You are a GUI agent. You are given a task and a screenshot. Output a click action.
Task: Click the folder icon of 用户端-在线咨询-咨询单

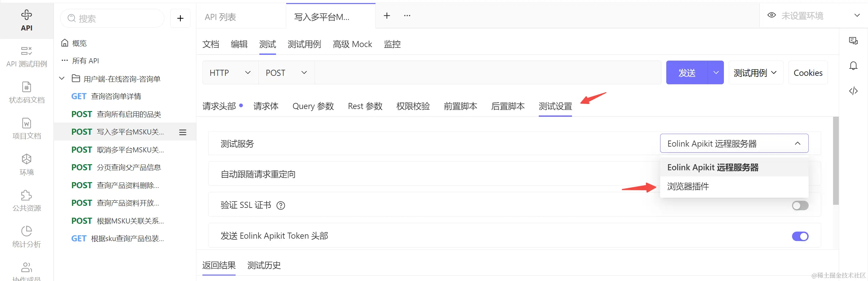click(76, 79)
